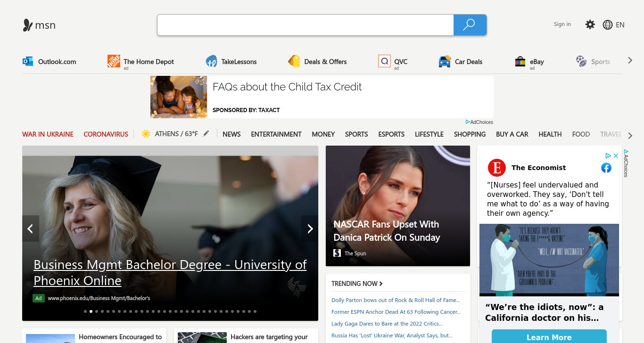
Task: Click the blue search magnifier button
Action: click(470, 25)
